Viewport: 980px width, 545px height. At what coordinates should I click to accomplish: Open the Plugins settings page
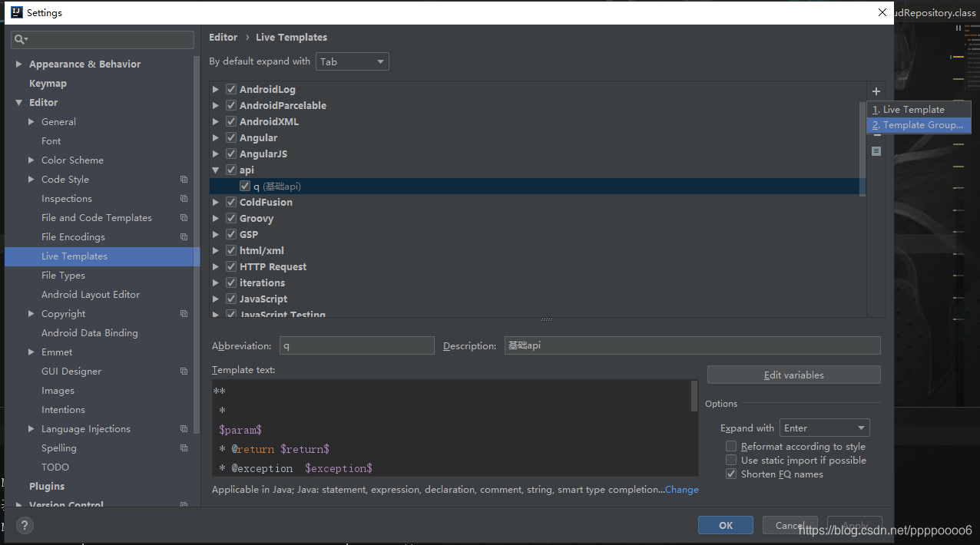click(x=47, y=487)
